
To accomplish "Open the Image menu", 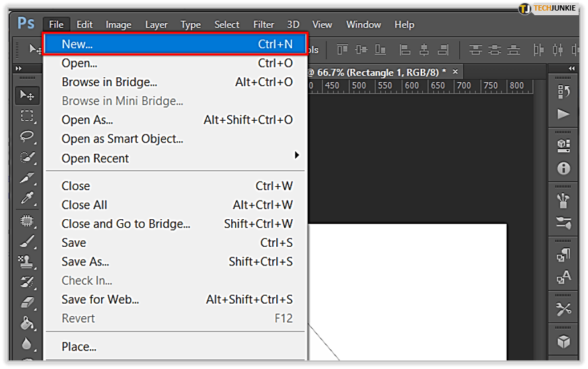I will point(118,24).
